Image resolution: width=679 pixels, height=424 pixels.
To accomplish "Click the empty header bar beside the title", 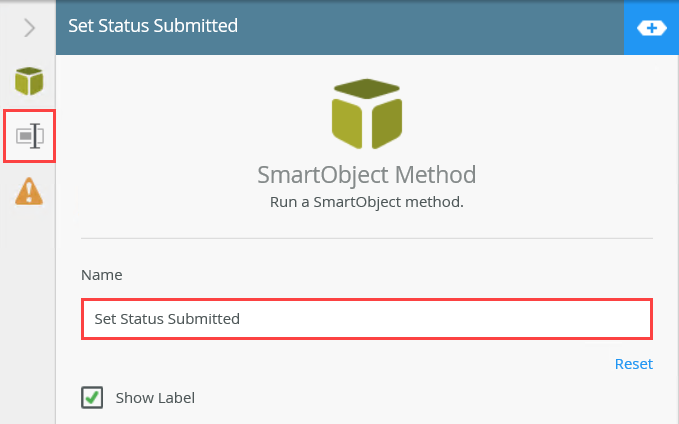I will 430,26.
